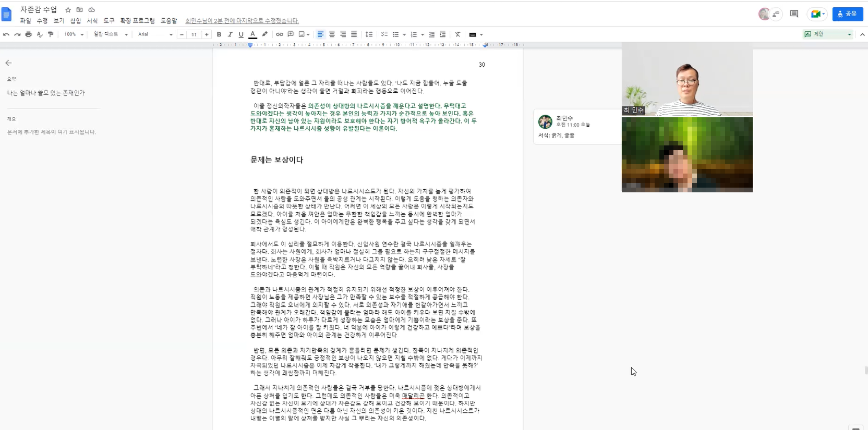This screenshot has height=430, width=868.
Task: Open the highlight color picker
Action: (x=264, y=34)
